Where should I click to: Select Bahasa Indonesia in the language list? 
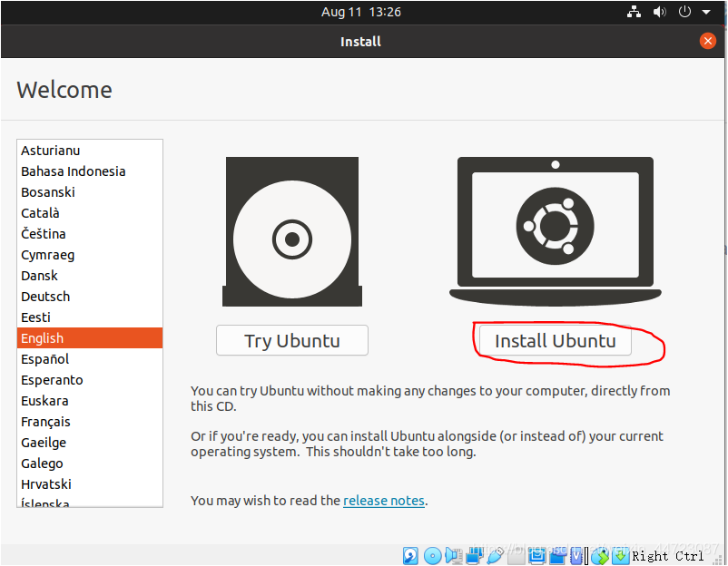tap(90, 171)
